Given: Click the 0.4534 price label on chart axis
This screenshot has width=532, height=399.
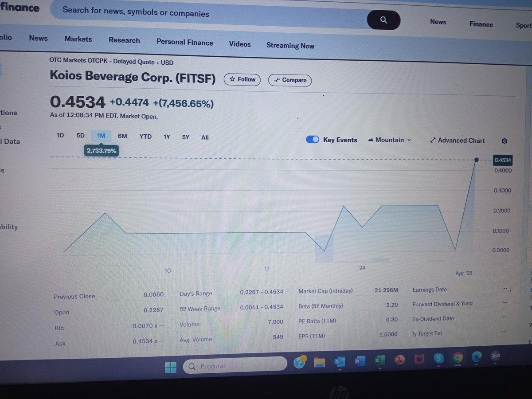Looking at the screenshot, I should [x=503, y=160].
